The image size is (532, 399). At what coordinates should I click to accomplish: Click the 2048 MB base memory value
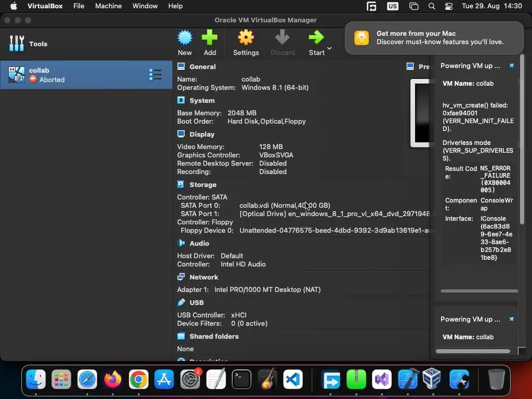tap(242, 113)
